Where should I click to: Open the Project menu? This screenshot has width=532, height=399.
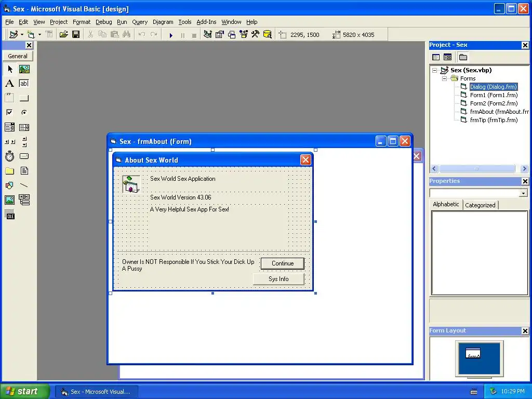[x=59, y=22]
